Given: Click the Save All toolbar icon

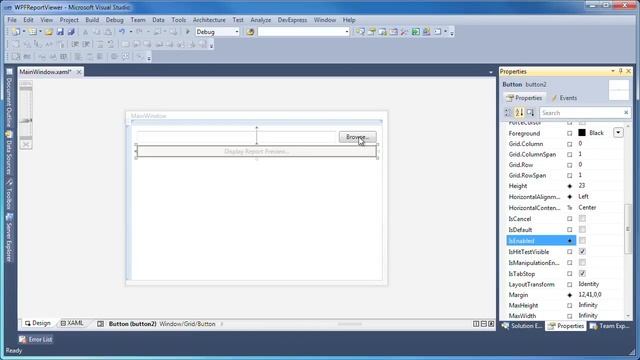Looking at the screenshot, I should click(71, 31).
